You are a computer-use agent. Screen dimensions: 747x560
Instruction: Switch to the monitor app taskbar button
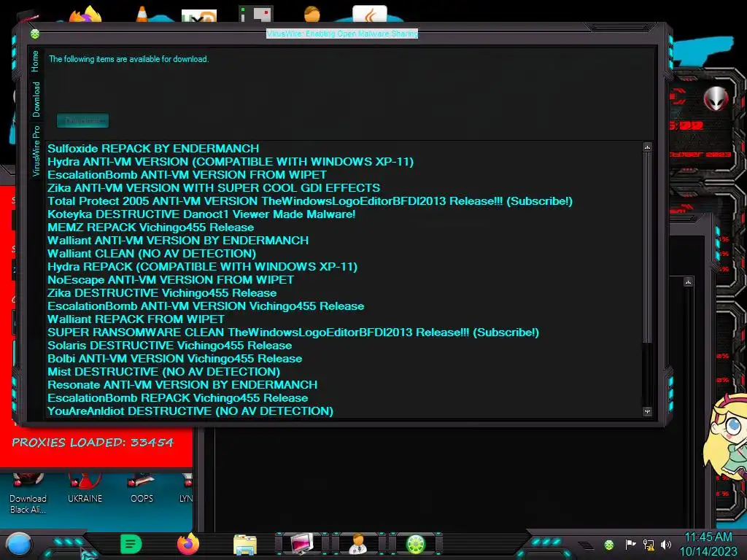303,544
